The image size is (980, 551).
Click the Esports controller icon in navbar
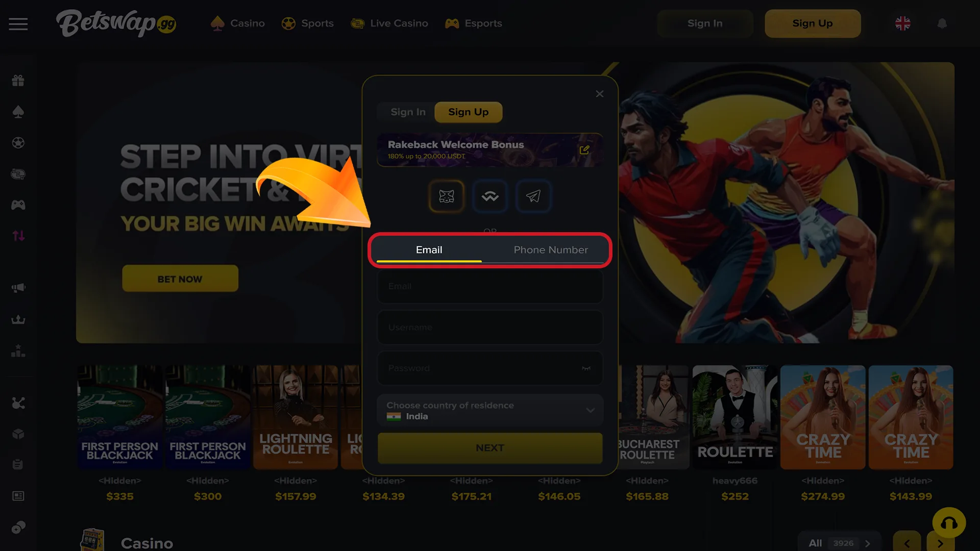pyautogui.click(x=452, y=23)
